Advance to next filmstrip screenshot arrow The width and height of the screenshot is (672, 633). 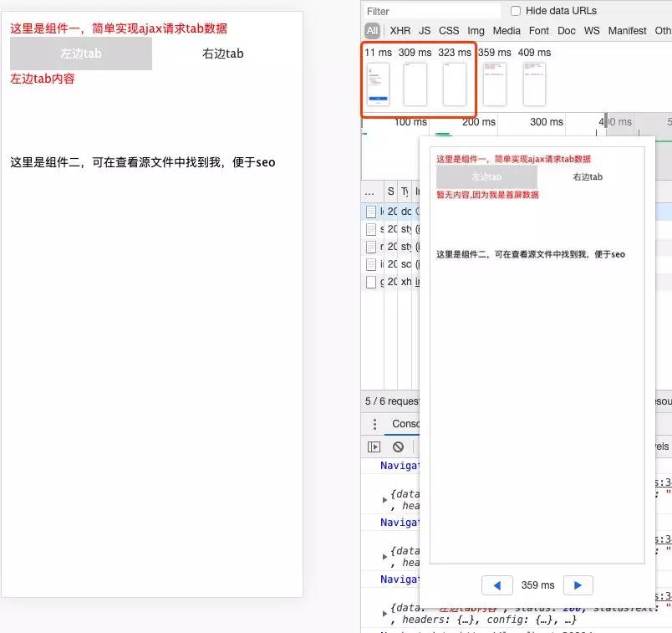[578, 585]
